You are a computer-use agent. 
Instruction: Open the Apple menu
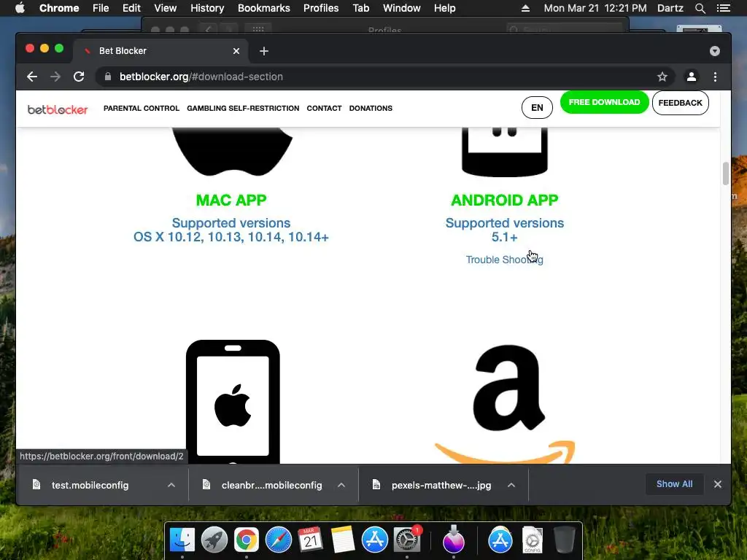coord(20,8)
